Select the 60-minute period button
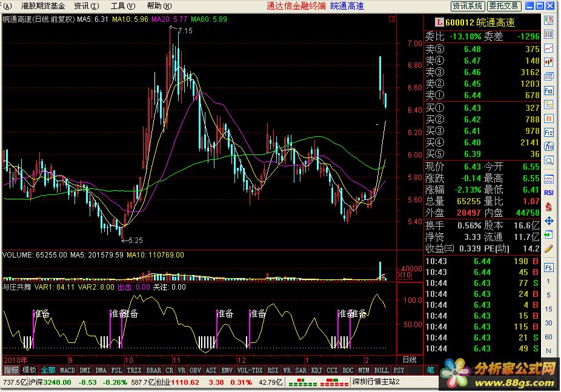561x392 pixels. [x=548, y=337]
